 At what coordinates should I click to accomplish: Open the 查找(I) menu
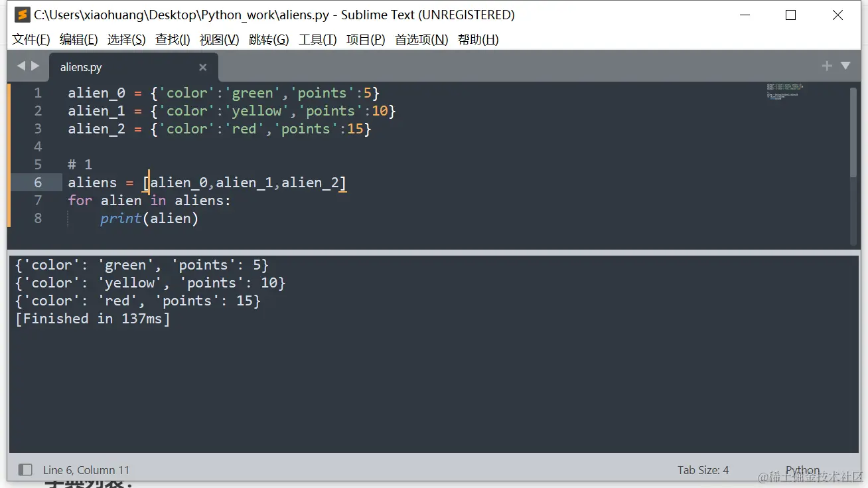tap(173, 40)
